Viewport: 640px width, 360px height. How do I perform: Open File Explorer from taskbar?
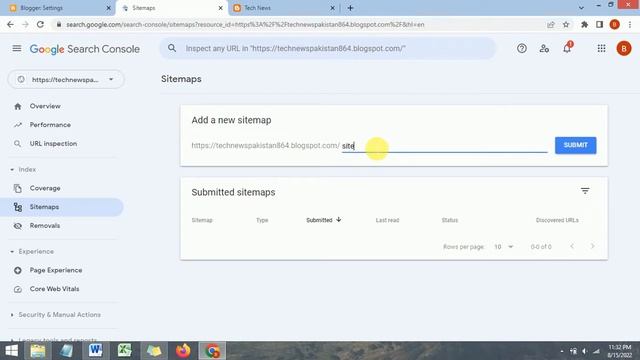point(38,351)
